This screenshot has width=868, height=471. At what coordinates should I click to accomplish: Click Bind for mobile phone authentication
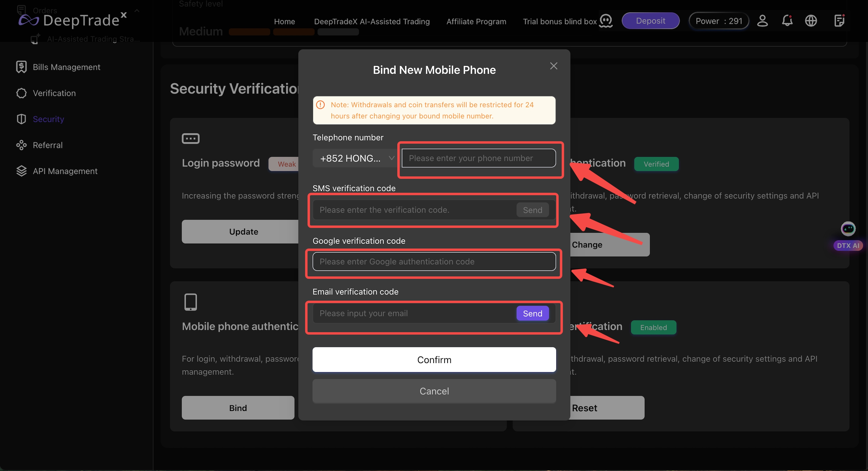pyautogui.click(x=238, y=408)
